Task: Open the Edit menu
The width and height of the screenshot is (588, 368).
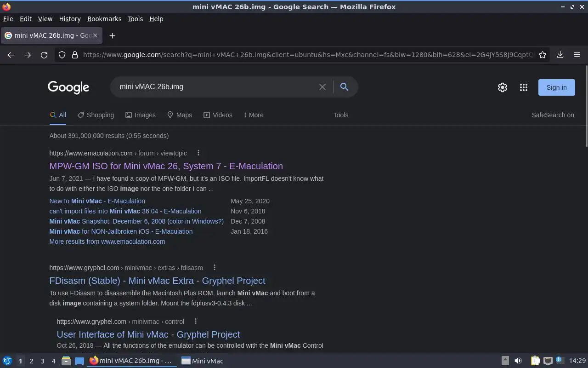Action: point(26,19)
